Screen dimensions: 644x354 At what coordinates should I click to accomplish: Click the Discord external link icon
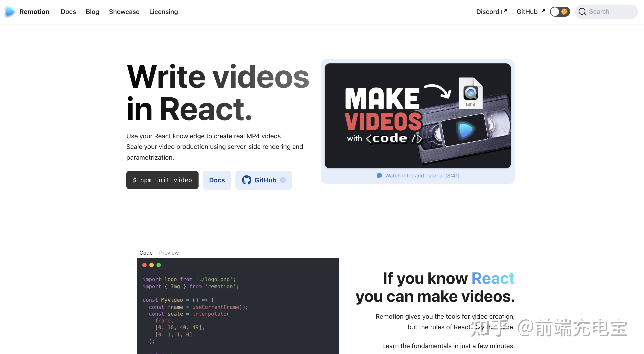[x=504, y=12]
